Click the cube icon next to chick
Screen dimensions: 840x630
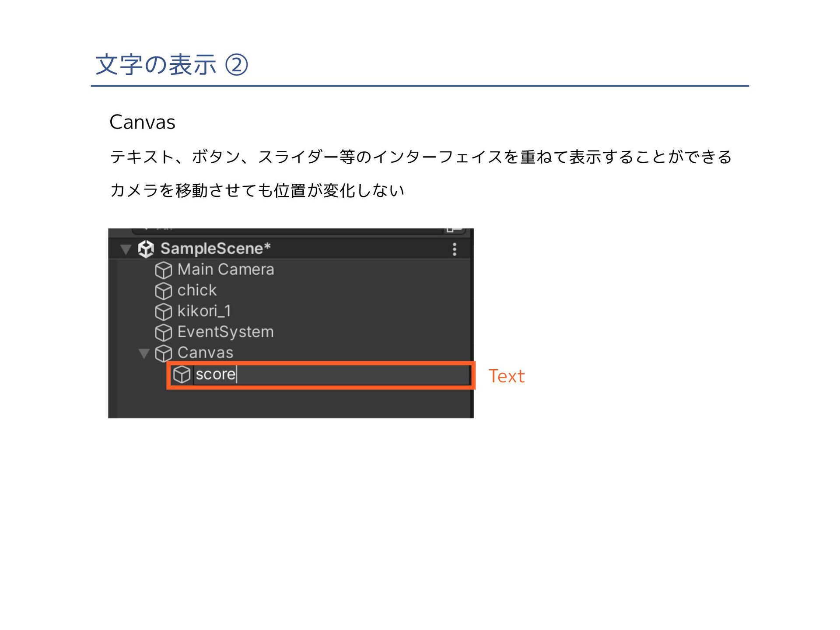pos(164,291)
